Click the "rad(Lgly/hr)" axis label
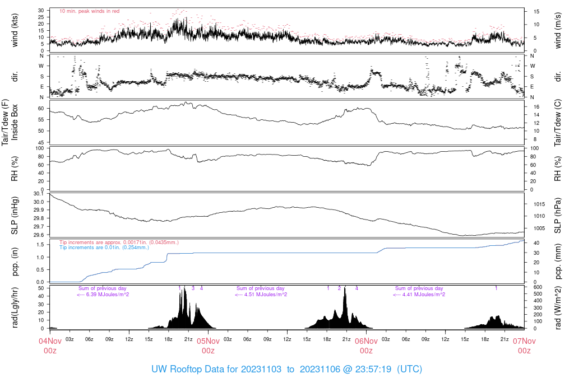Viewport: 574px width, 392px height. tap(15, 307)
